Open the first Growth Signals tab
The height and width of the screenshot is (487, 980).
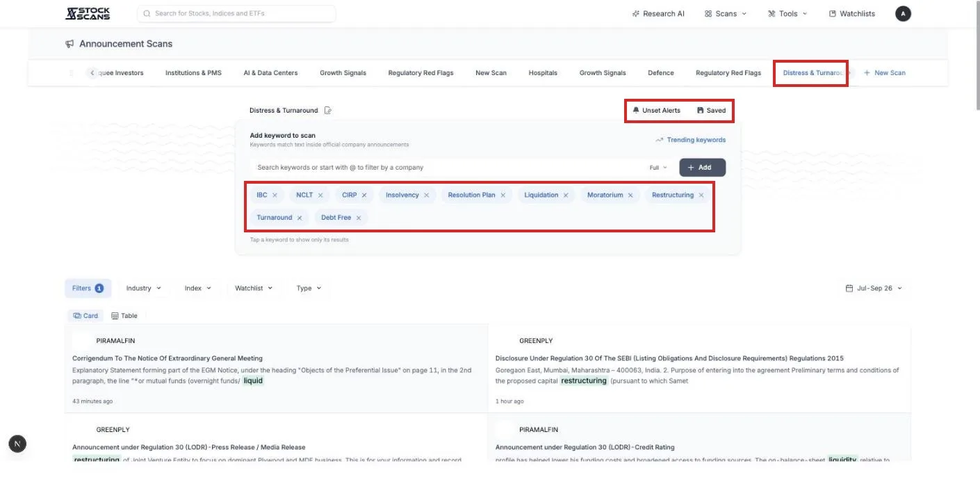(x=343, y=72)
